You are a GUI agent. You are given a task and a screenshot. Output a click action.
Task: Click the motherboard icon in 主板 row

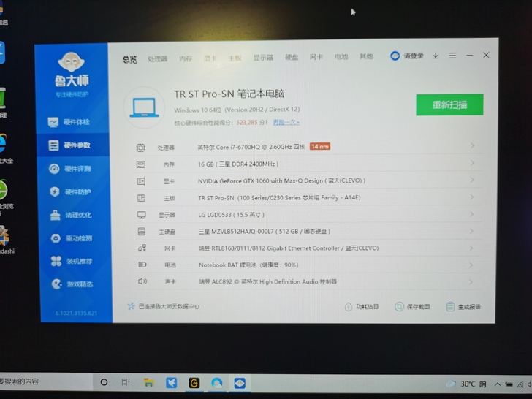141,198
